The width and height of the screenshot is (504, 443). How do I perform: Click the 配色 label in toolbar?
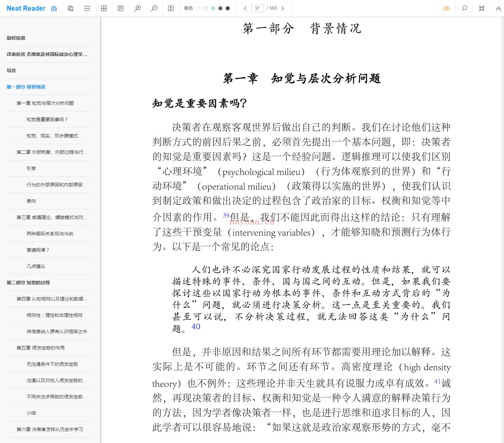pyautogui.click(x=188, y=8)
